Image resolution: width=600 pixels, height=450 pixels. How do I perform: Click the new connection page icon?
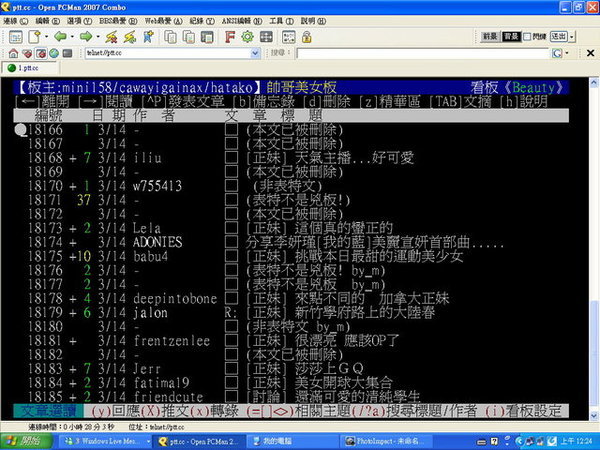point(34,37)
